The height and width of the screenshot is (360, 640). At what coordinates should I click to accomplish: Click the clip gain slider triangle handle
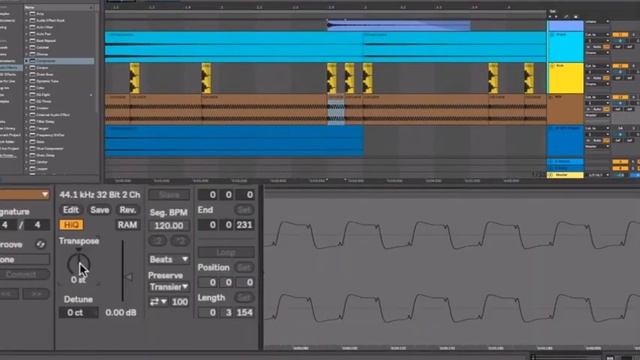(x=129, y=277)
